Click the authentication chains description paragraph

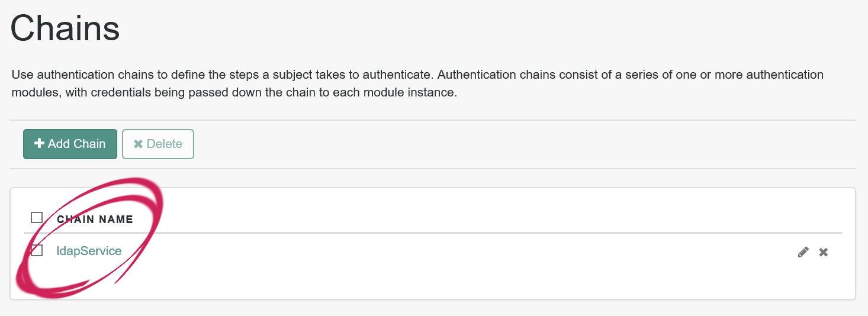pyautogui.click(x=417, y=84)
